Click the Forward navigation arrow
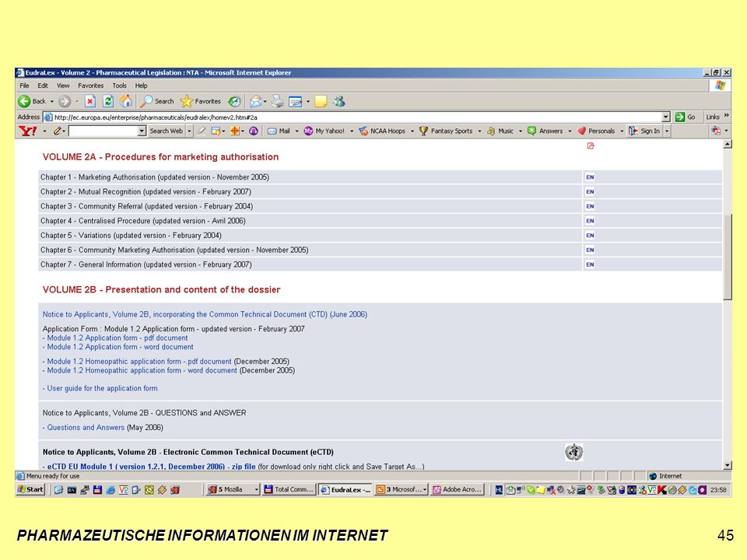 (65, 101)
